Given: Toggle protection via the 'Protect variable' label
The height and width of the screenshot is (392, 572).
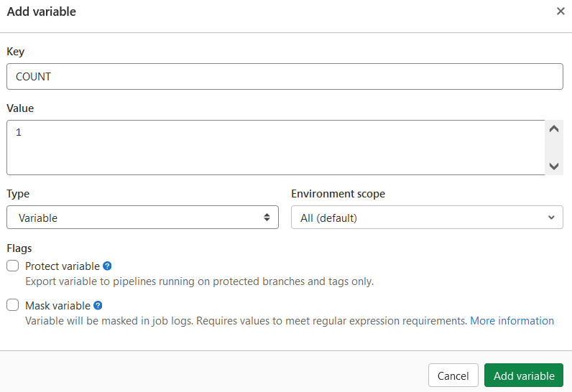Looking at the screenshot, I should [63, 266].
